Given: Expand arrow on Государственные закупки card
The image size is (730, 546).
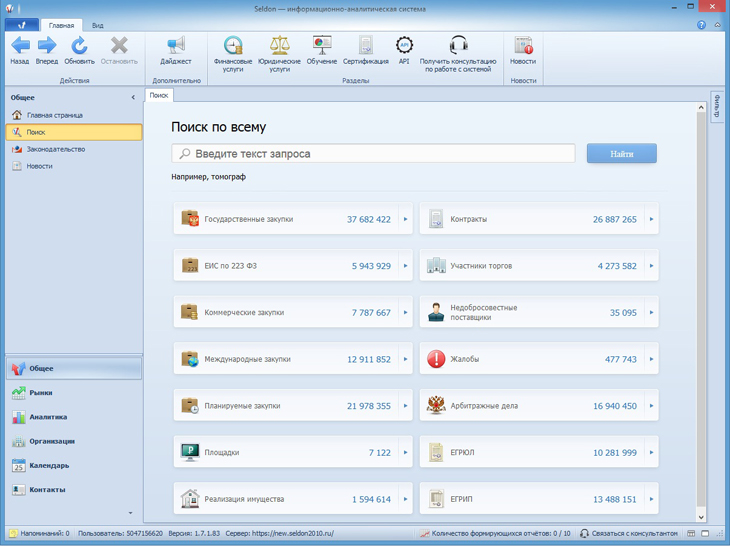Looking at the screenshot, I should [406, 219].
